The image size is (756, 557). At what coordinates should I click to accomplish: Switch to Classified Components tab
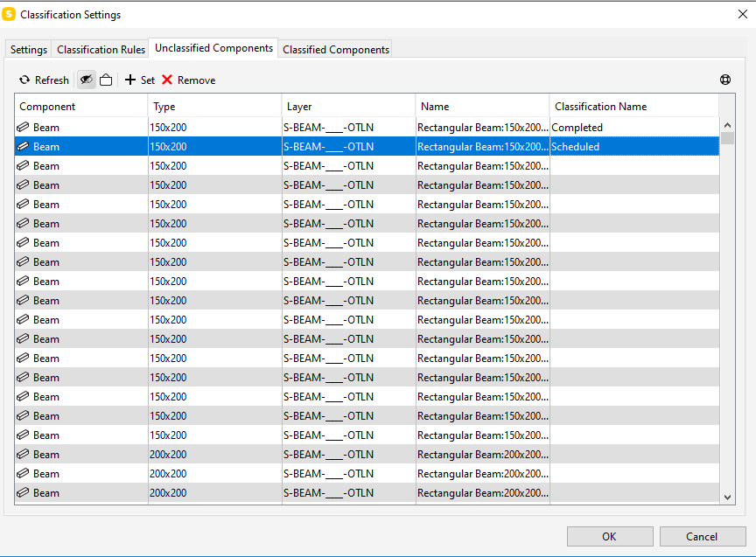336,50
